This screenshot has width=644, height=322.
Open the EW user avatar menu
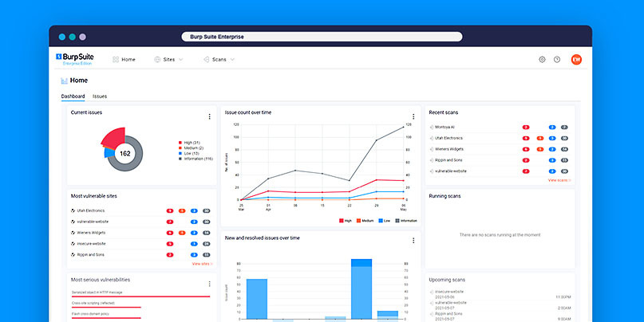click(x=576, y=60)
